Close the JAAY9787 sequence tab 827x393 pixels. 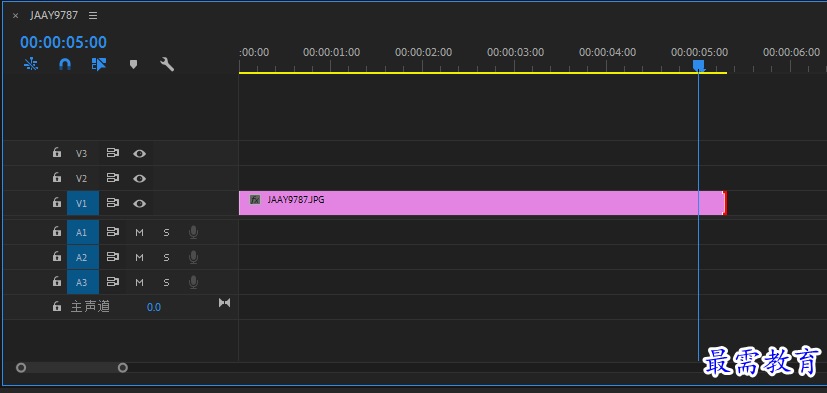coord(15,16)
